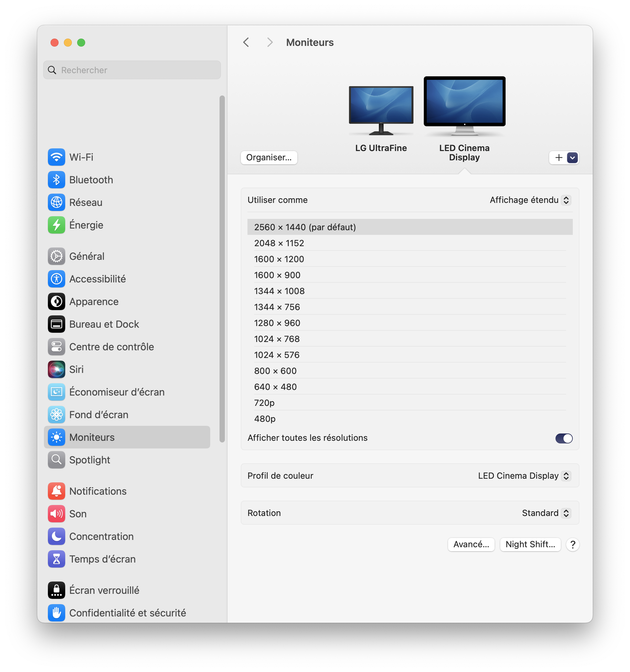Click the Apparence icon
Screen dimensions: 630x672
point(57,301)
